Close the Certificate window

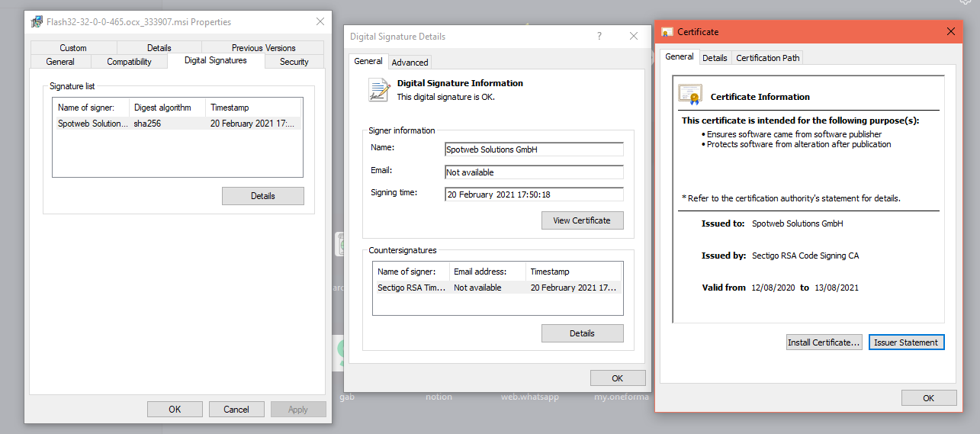pyautogui.click(x=950, y=31)
